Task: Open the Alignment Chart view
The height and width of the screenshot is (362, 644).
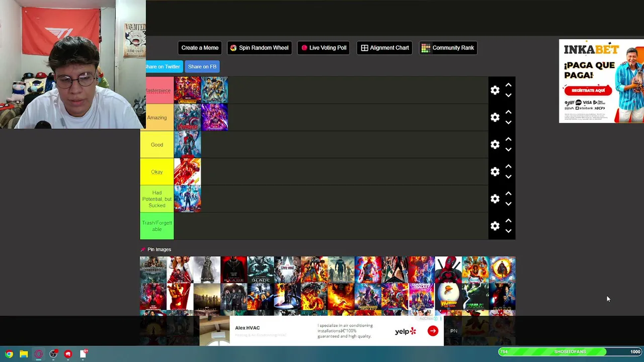Action: coord(385,48)
